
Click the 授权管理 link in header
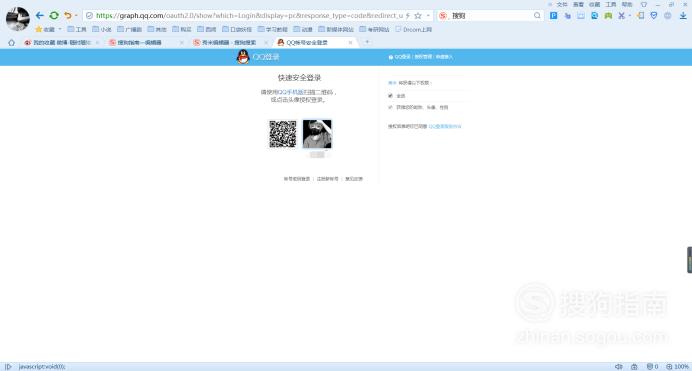(x=423, y=57)
